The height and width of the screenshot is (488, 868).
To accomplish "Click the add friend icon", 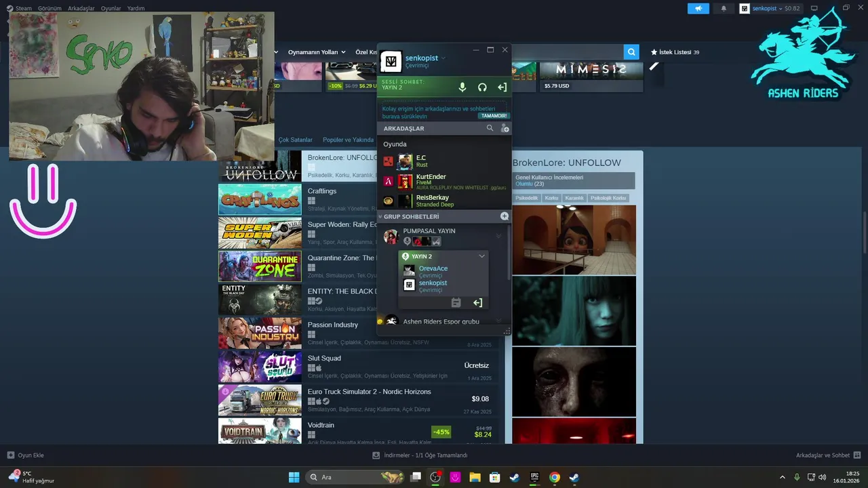I will [505, 128].
